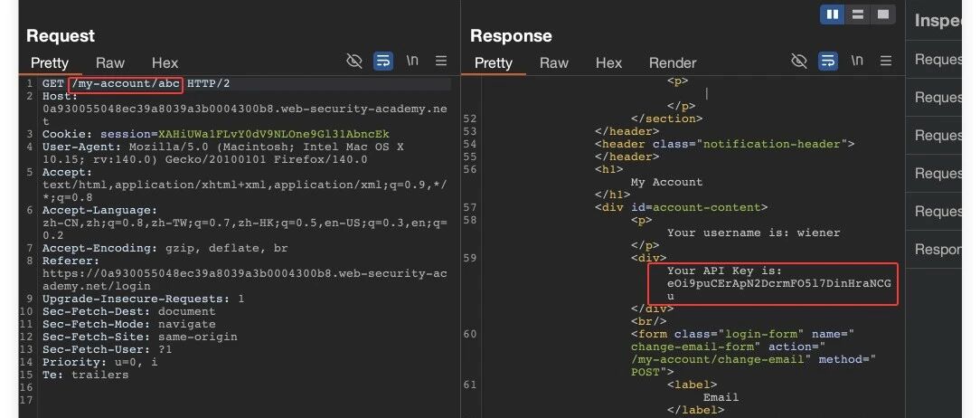Click the request path /my-account/abc
The width and height of the screenshot is (980, 418).
[127, 83]
